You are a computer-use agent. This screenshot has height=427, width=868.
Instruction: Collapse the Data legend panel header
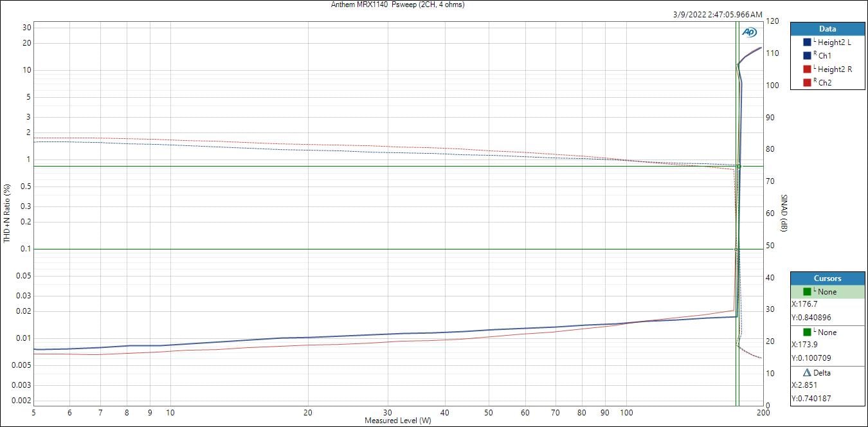click(827, 29)
